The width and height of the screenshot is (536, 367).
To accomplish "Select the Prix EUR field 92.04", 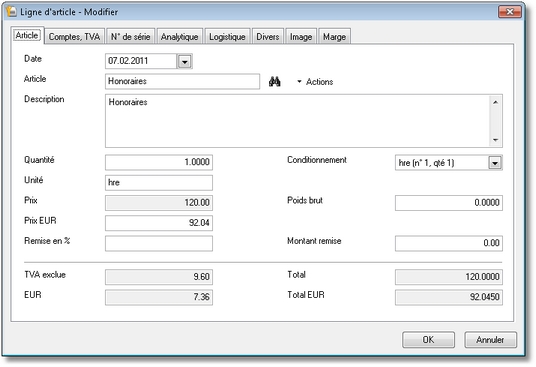I will (159, 223).
